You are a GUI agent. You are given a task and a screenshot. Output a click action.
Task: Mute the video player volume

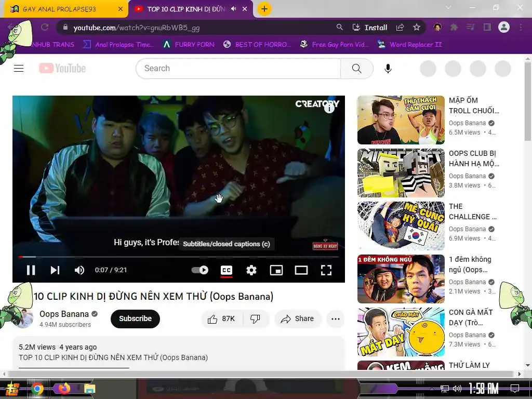(x=79, y=270)
